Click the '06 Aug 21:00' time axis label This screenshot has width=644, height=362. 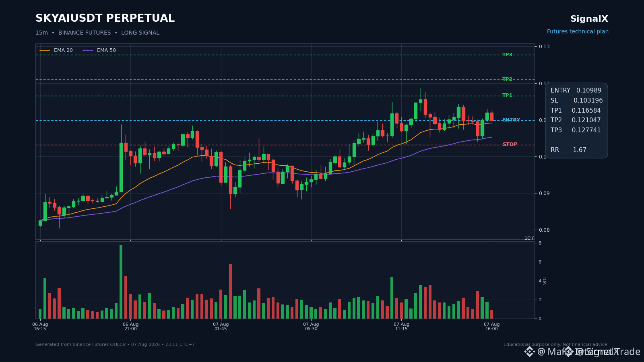tap(130, 327)
